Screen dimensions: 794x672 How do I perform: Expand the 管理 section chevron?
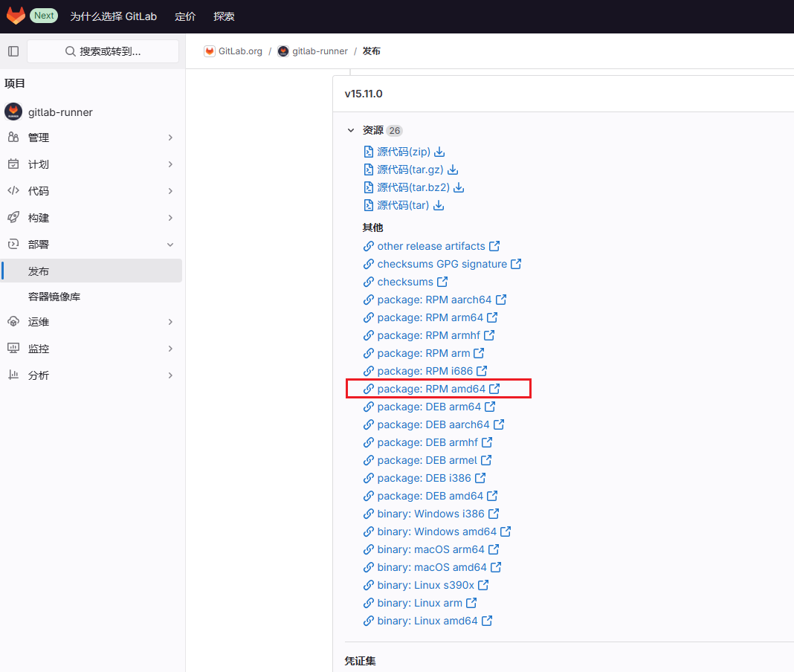(x=171, y=138)
